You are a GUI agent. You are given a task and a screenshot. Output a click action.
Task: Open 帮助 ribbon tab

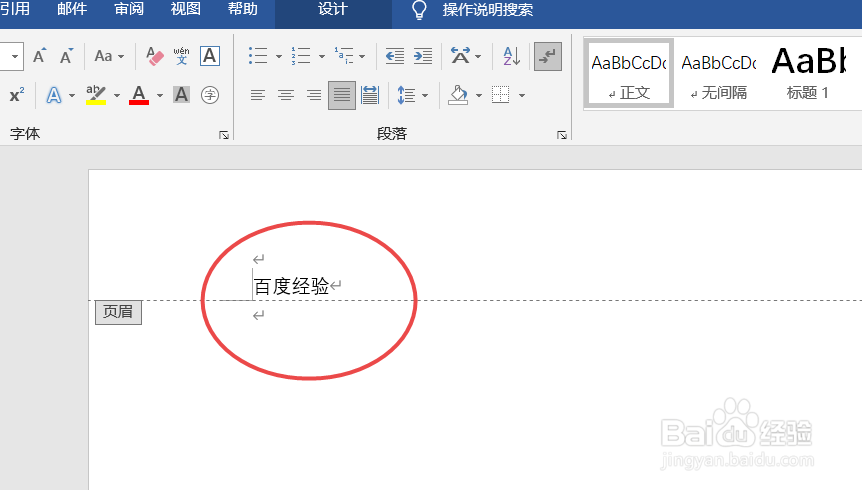pyautogui.click(x=242, y=9)
